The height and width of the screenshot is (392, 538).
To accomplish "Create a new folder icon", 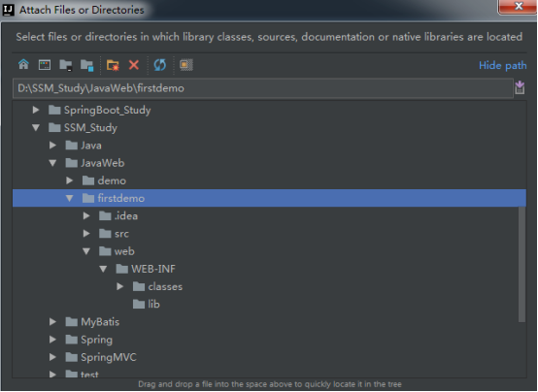I will (113, 64).
